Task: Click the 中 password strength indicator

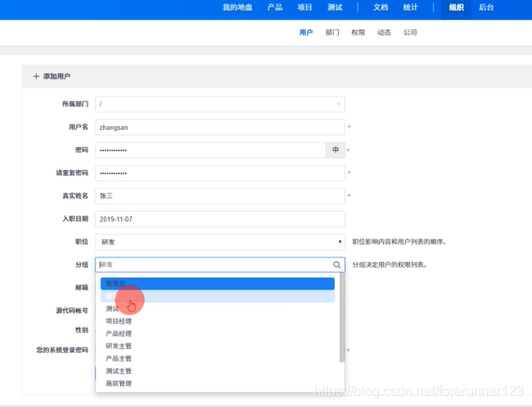Action: (x=336, y=150)
